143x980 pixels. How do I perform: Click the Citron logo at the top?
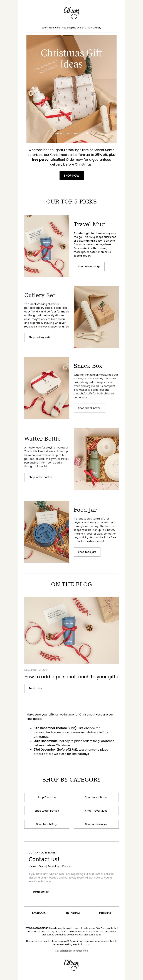tap(71, 13)
